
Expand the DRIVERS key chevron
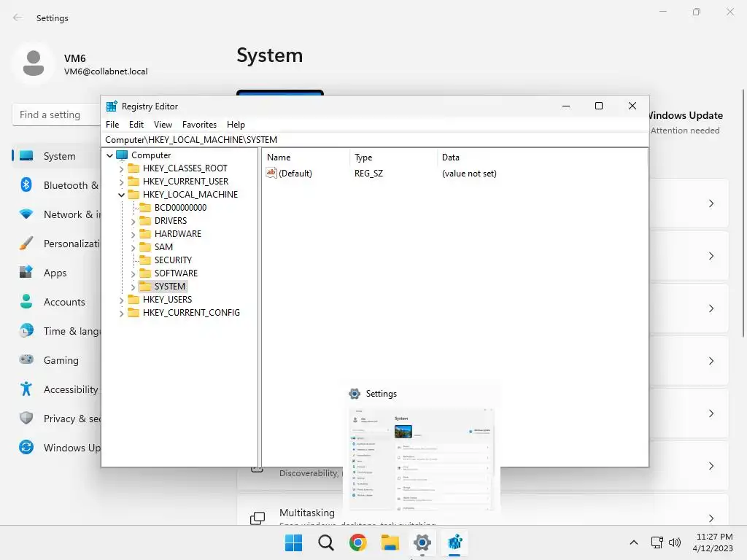point(133,221)
